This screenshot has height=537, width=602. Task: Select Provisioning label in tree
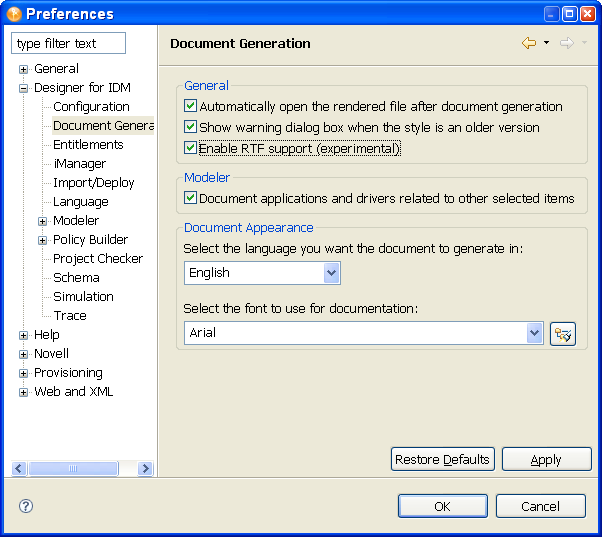[68, 373]
